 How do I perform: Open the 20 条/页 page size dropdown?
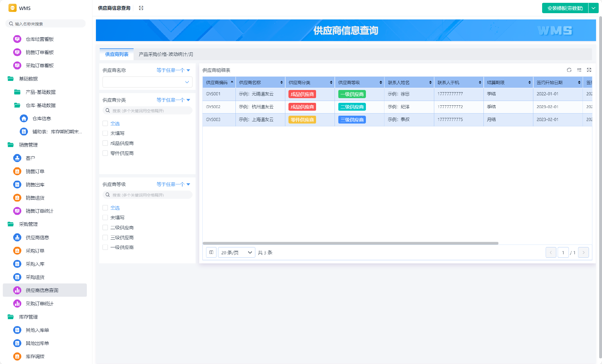(x=236, y=252)
